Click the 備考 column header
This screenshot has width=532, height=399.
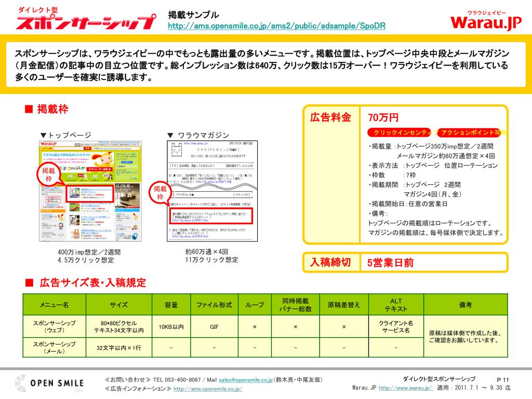tap(465, 304)
